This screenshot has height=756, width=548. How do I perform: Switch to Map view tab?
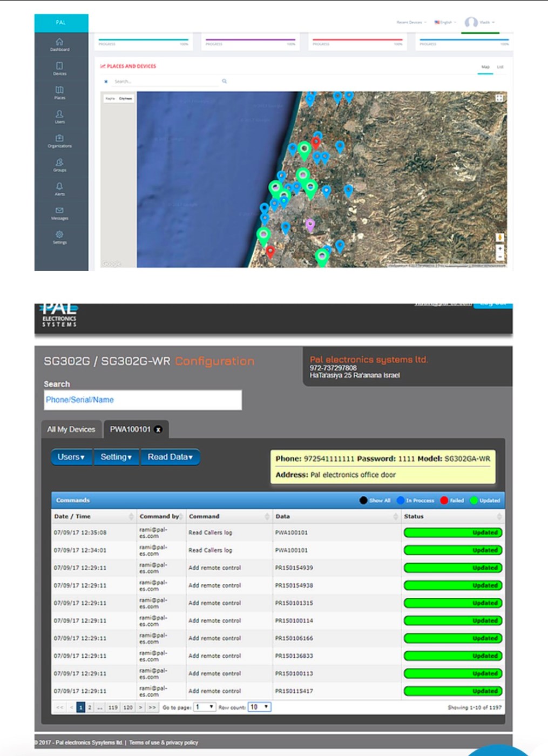pyautogui.click(x=485, y=67)
